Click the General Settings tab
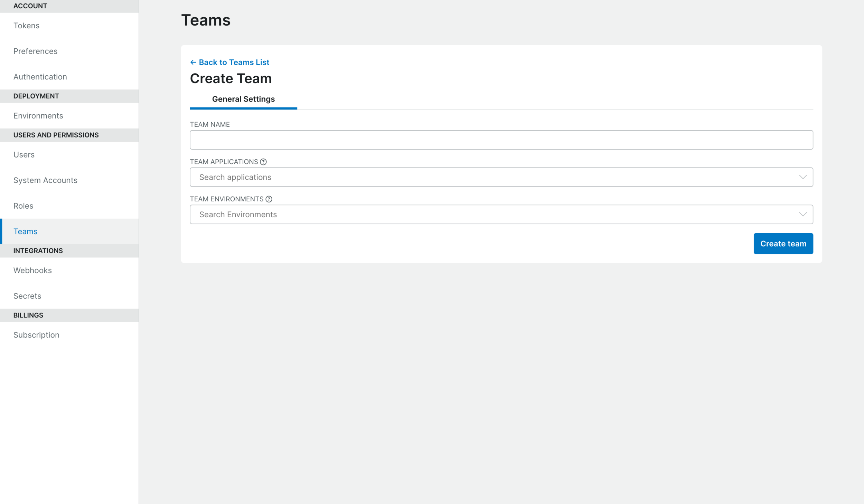 point(243,99)
